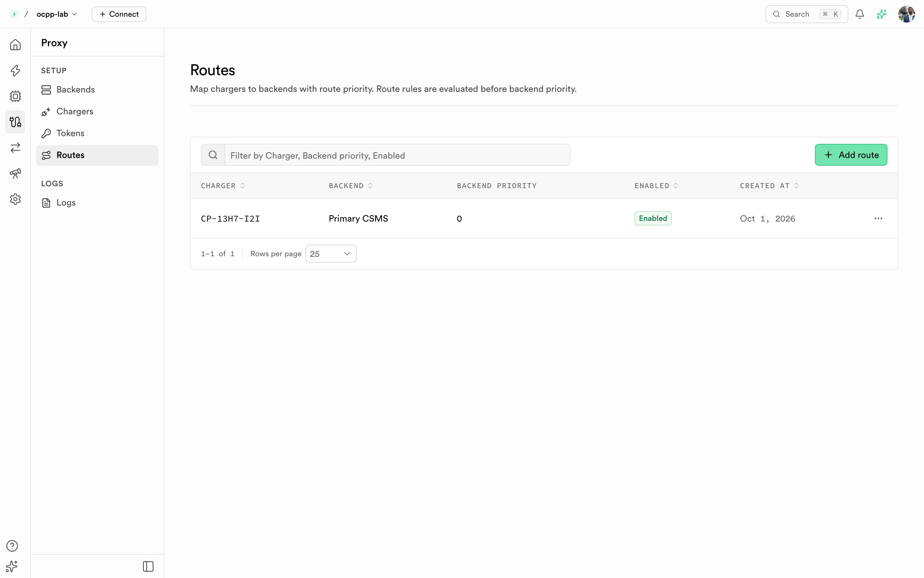924x578 pixels.
Task: Collapse the sidebar panel toggle icon
Action: click(x=148, y=566)
